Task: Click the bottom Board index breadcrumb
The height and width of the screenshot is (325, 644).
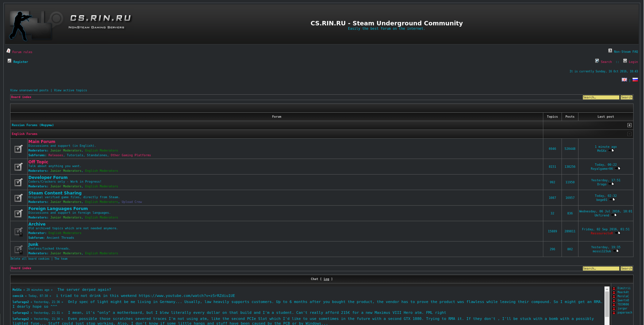Action: (21, 268)
